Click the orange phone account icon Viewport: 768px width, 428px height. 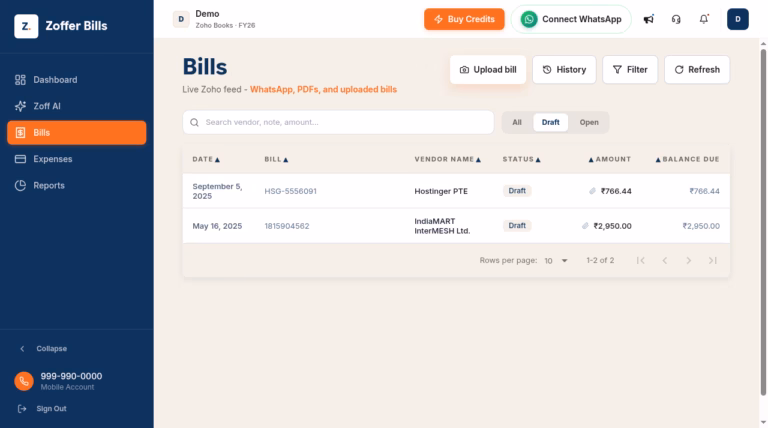tap(24, 381)
